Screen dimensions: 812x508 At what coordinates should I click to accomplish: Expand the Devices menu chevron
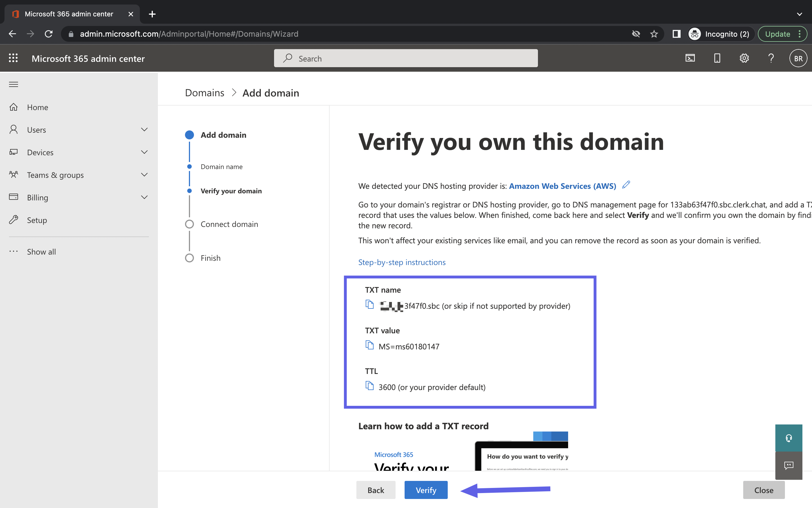pos(144,152)
